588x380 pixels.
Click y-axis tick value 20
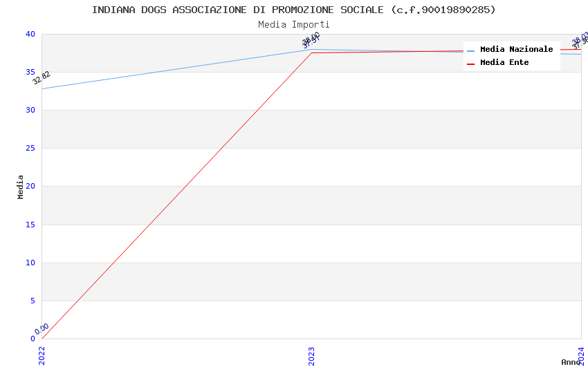click(30, 186)
